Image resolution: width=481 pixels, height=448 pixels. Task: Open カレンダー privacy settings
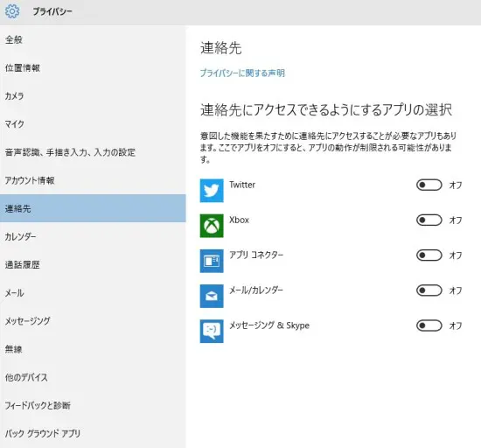(x=93, y=236)
